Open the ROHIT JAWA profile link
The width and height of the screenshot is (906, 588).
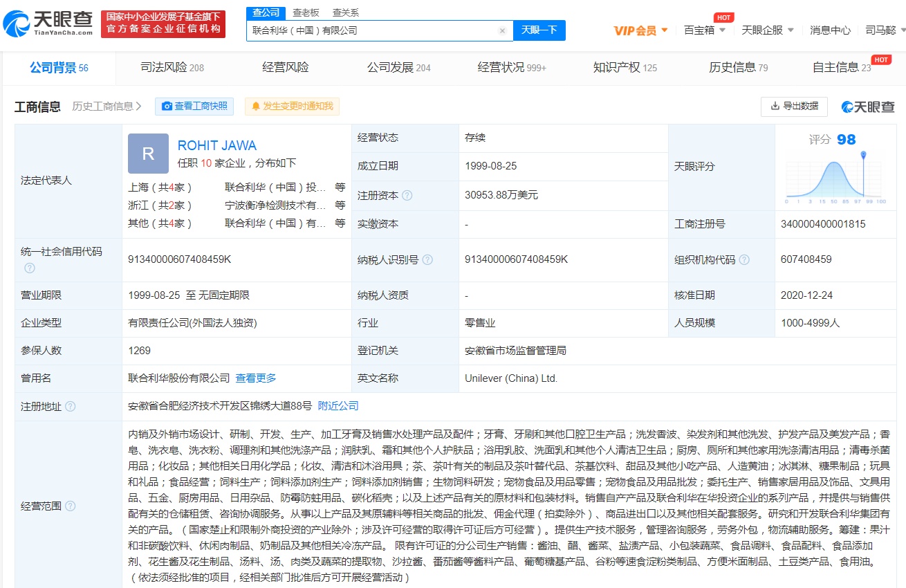click(x=217, y=145)
